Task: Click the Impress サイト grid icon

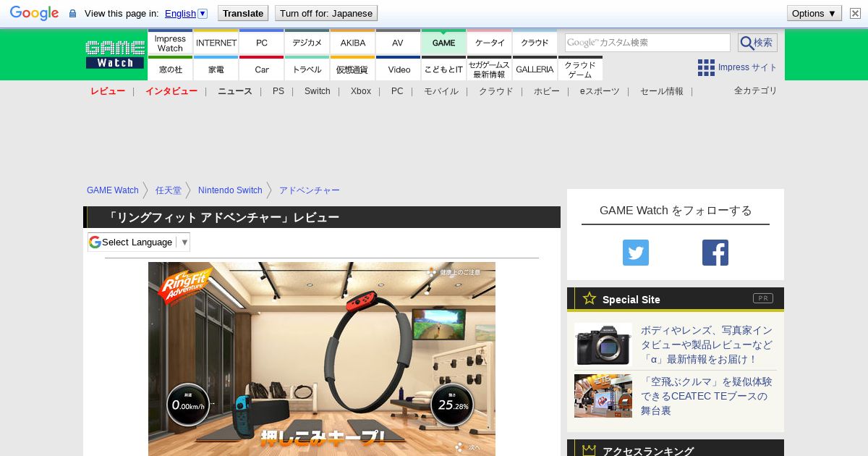Action: [x=706, y=67]
